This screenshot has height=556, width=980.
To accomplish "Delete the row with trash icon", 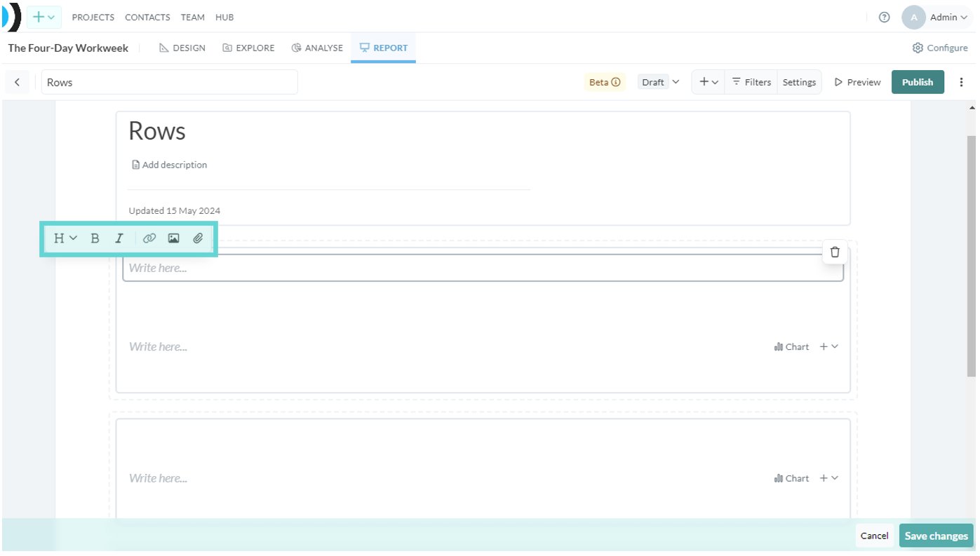I will point(835,252).
